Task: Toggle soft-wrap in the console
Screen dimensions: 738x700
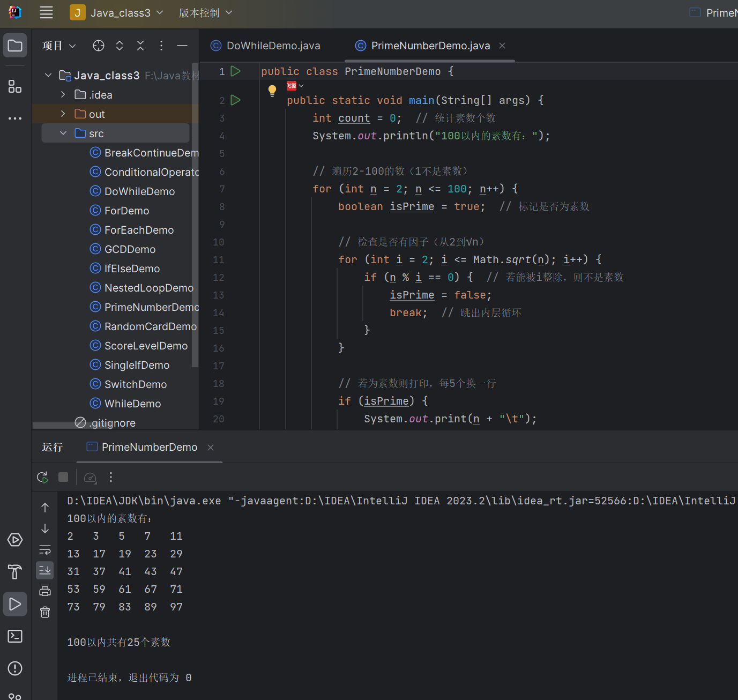Action: coord(45,549)
